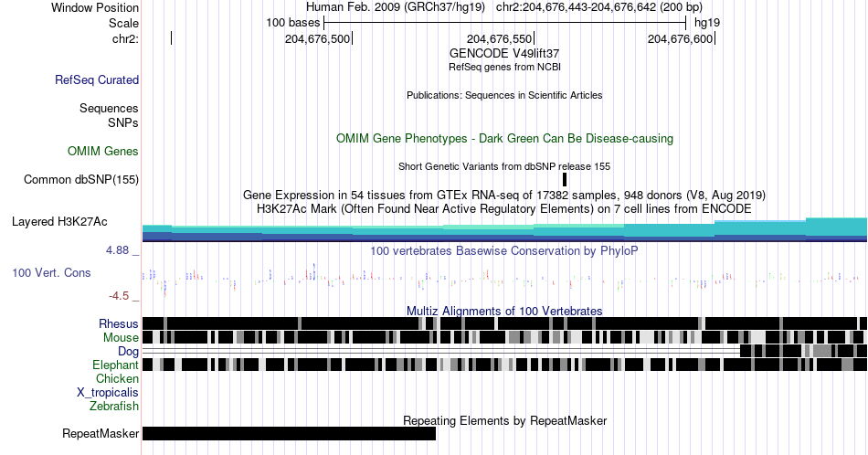This screenshot has height=455, width=868.
Task: Click Multiz Alignments of 100 Vertebrates title
Action: point(504,311)
